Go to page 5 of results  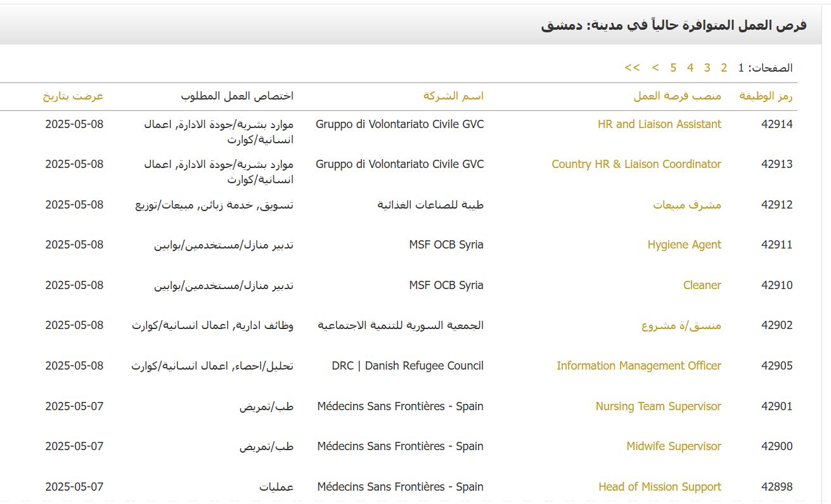pos(673,67)
